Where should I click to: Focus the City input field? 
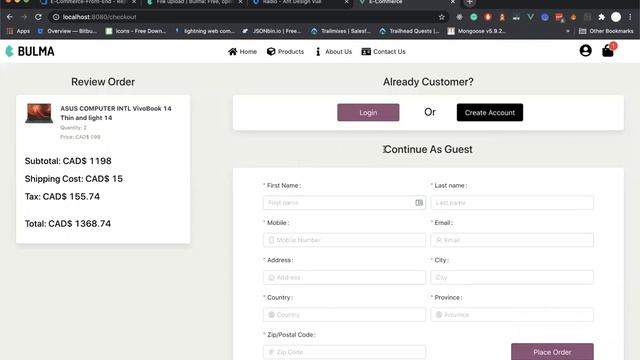pos(512,277)
